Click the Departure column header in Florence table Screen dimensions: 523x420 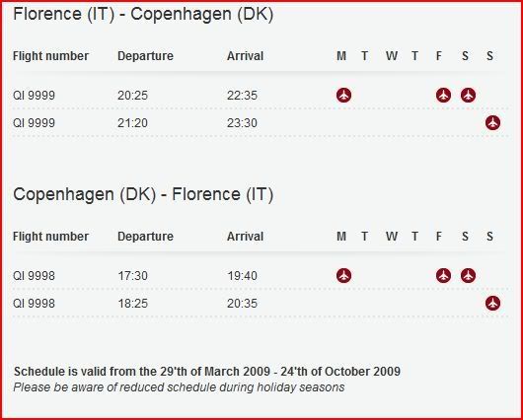[x=145, y=56]
